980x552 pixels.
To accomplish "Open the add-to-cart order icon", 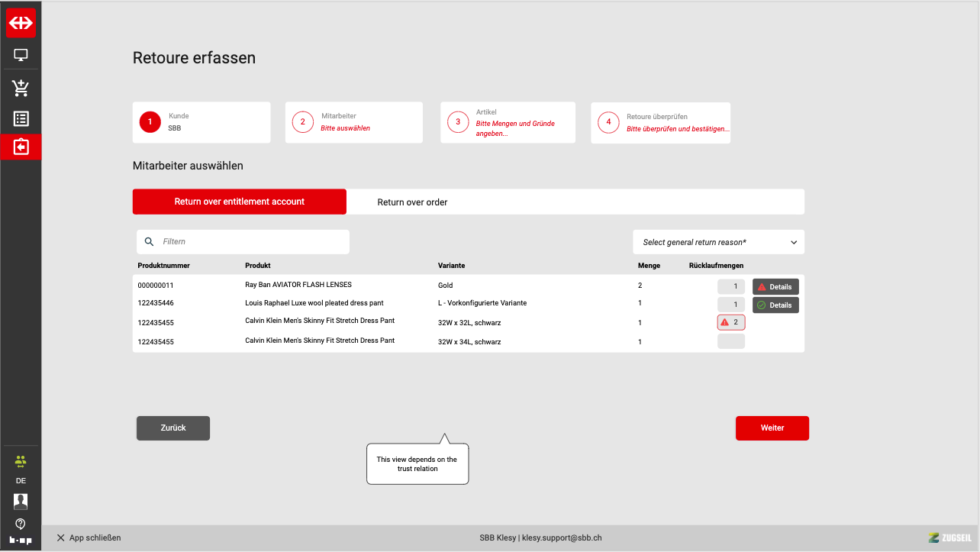I will coord(21,88).
